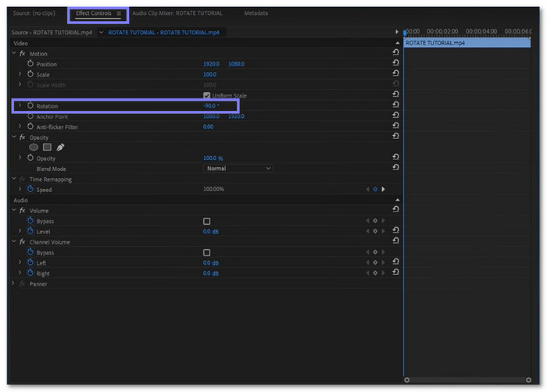Collapse the Video section arrow
The height and width of the screenshot is (392, 547).
tap(397, 43)
